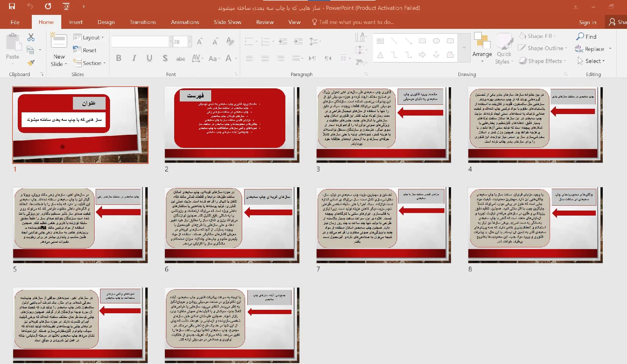Click the numbered list icon
The width and height of the screenshot is (627, 364).
[x=266, y=41]
